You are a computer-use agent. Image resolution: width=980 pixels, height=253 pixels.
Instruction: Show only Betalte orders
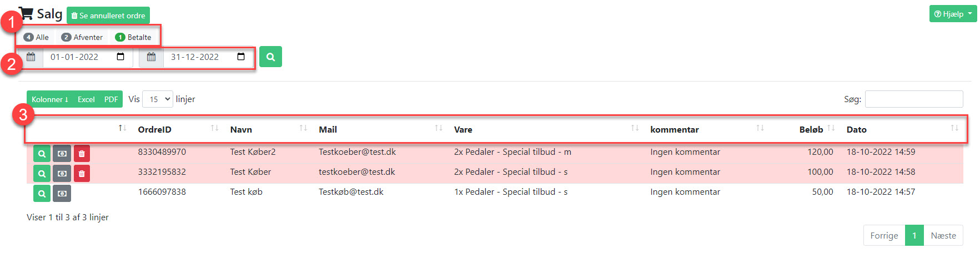[x=133, y=37]
